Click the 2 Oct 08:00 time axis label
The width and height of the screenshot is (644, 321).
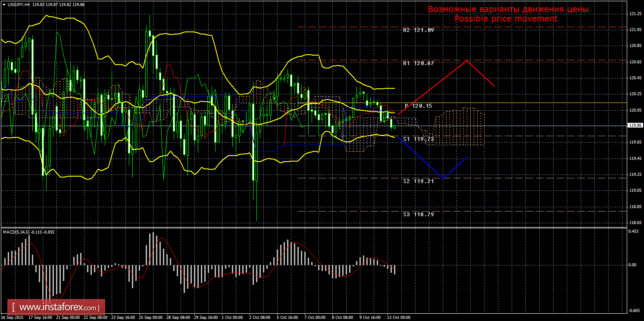[x=260, y=318]
